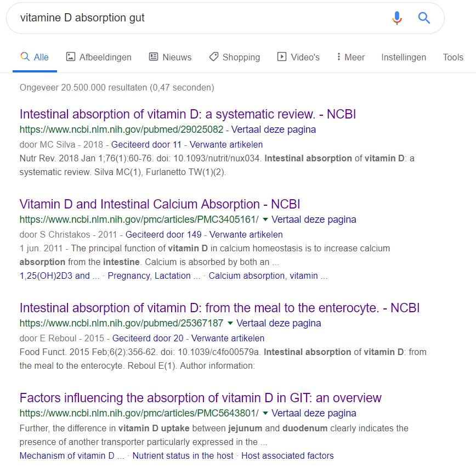The width and height of the screenshot is (476, 473).
Task: Click the Nieuws newspaper icon
Action: pos(154,57)
